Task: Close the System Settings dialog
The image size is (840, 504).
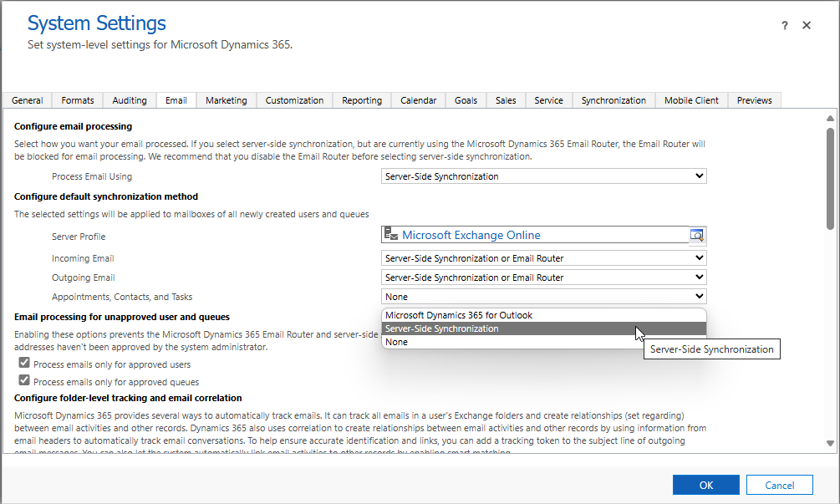Action: 807,25
